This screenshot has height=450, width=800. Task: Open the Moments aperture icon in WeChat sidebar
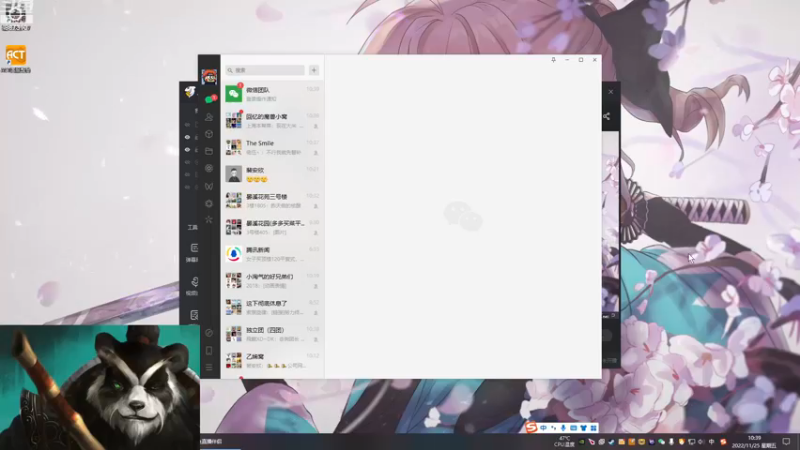pos(209,168)
